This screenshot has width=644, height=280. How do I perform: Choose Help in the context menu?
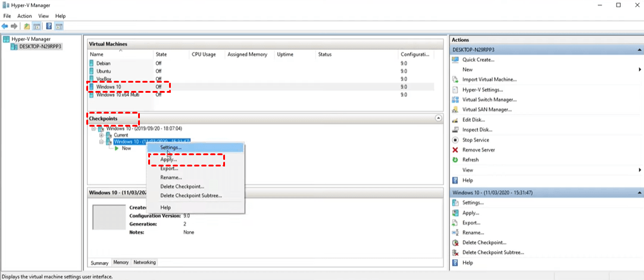click(x=195, y=207)
